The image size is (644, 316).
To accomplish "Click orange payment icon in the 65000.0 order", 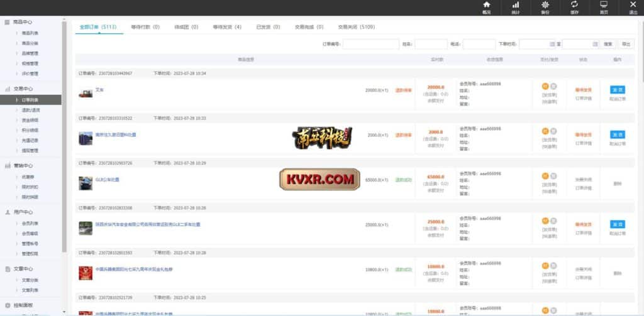I will pyautogui.click(x=545, y=176).
